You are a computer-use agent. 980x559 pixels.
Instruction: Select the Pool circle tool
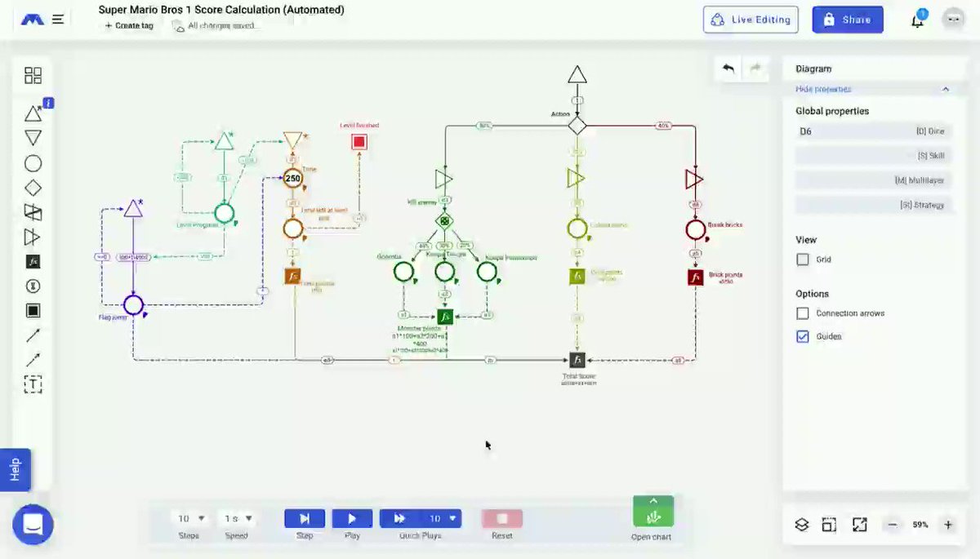33,163
